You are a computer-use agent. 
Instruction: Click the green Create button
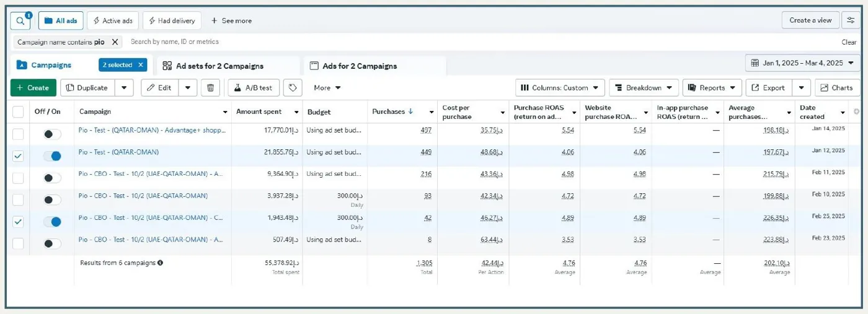coord(33,88)
